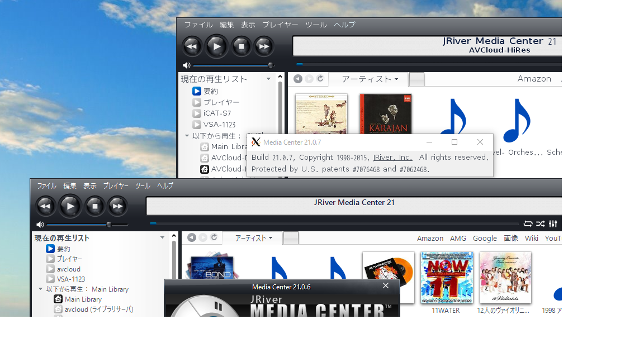
Task: Click Amazon link in the upper window
Action: [x=534, y=79]
